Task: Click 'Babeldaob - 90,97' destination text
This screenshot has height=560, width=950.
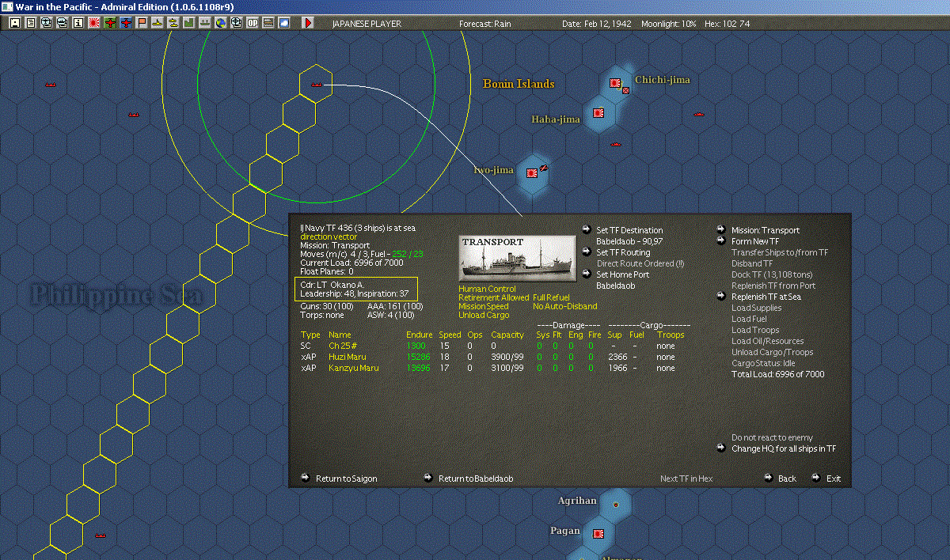Action: tap(629, 241)
